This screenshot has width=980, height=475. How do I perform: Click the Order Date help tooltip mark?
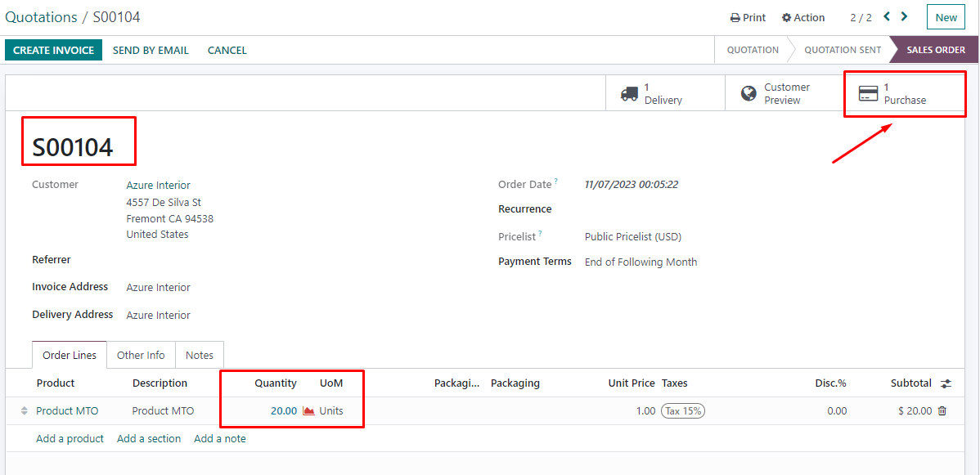click(555, 181)
